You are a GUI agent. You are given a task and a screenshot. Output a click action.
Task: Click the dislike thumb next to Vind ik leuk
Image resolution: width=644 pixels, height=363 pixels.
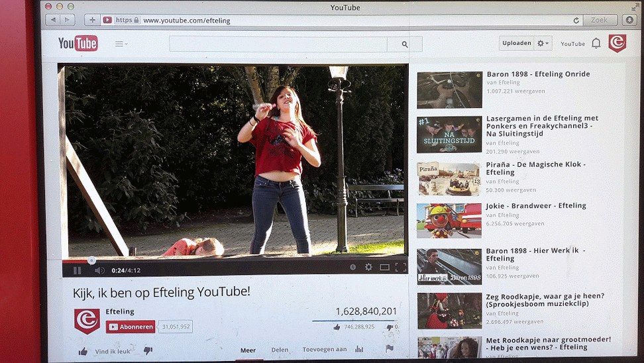click(148, 350)
